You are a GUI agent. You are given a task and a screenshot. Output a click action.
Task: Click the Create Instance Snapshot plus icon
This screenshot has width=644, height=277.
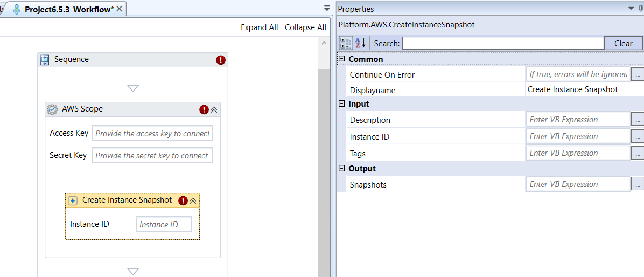point(73,200)
